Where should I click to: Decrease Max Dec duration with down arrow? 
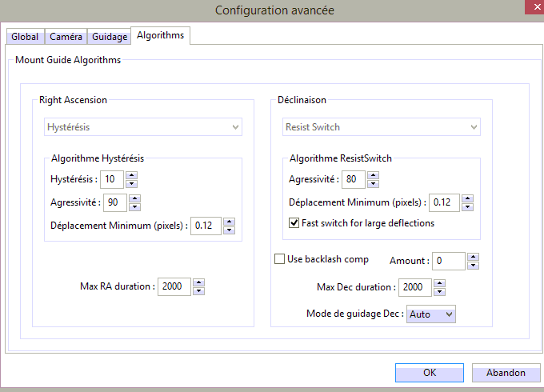(438, 291)
